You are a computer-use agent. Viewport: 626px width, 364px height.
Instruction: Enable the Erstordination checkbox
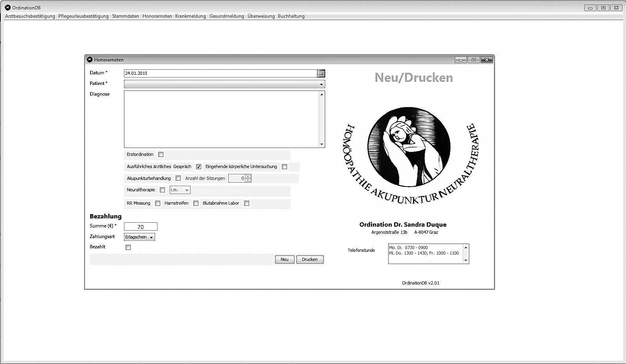pos(161,155)
